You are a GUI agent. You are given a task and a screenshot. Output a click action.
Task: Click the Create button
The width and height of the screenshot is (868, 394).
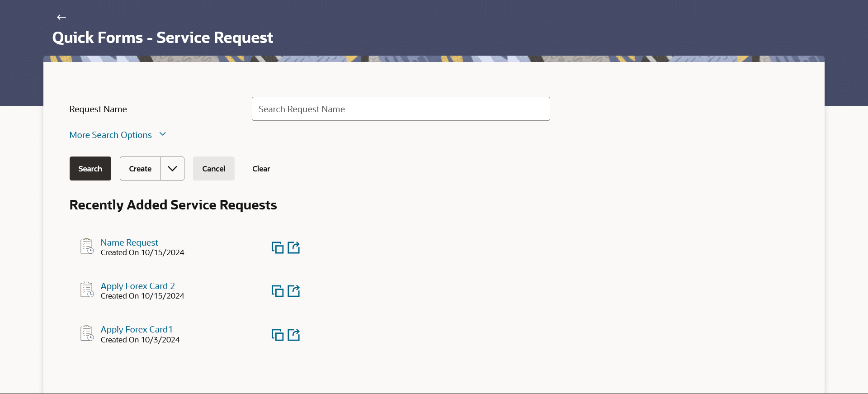(x=140, y=169)
